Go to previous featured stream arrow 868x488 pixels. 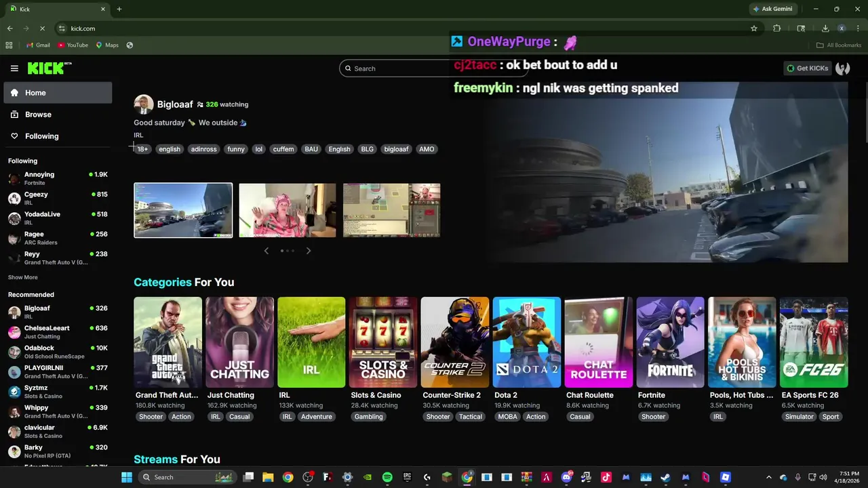coord(267,251)
